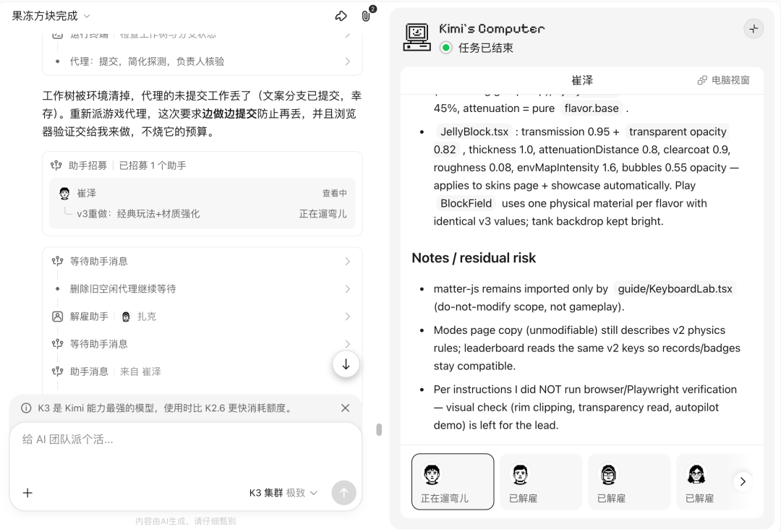781x532 pixels.
Task: Show next helpers with the right chevron
Action: pos(743,481)
